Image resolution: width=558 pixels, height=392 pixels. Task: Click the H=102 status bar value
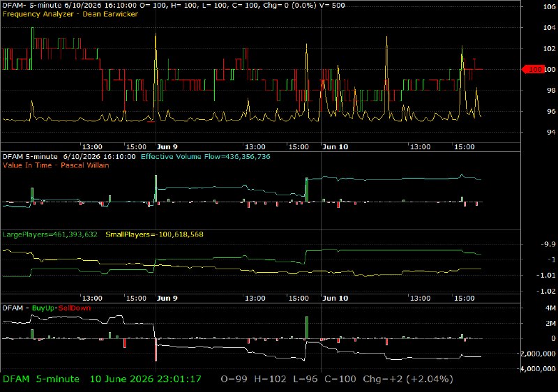point(270,379)
